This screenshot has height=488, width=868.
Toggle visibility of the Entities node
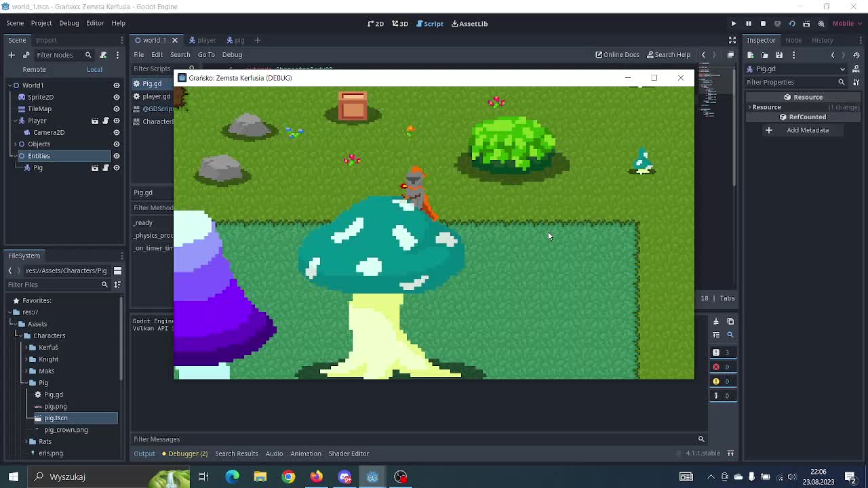tap(116, 156)
